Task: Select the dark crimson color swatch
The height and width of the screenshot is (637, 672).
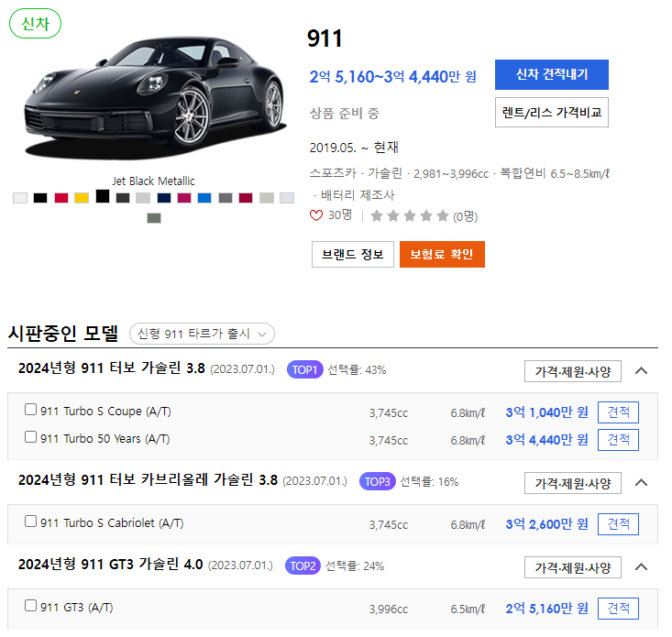Action: coord(246,198)
